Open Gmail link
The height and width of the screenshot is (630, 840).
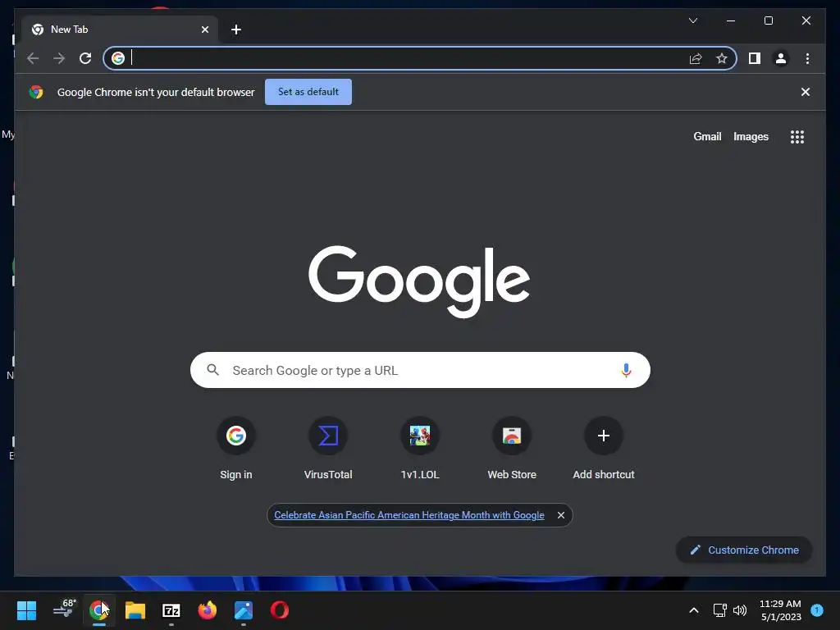tap(707, 137)
